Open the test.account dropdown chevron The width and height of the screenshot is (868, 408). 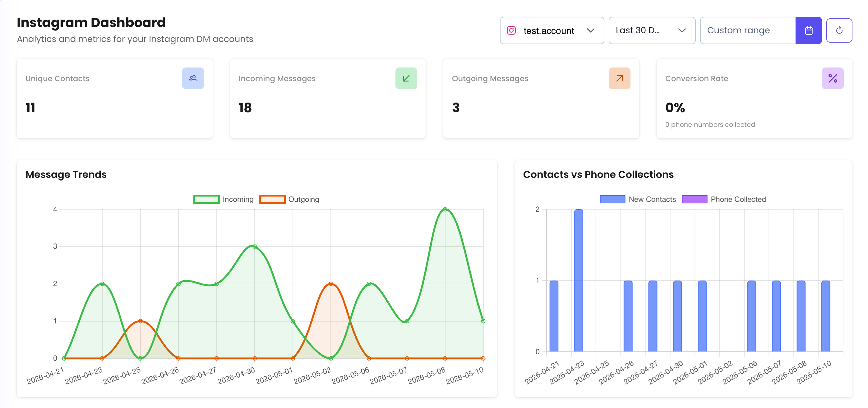pos(590,30)
